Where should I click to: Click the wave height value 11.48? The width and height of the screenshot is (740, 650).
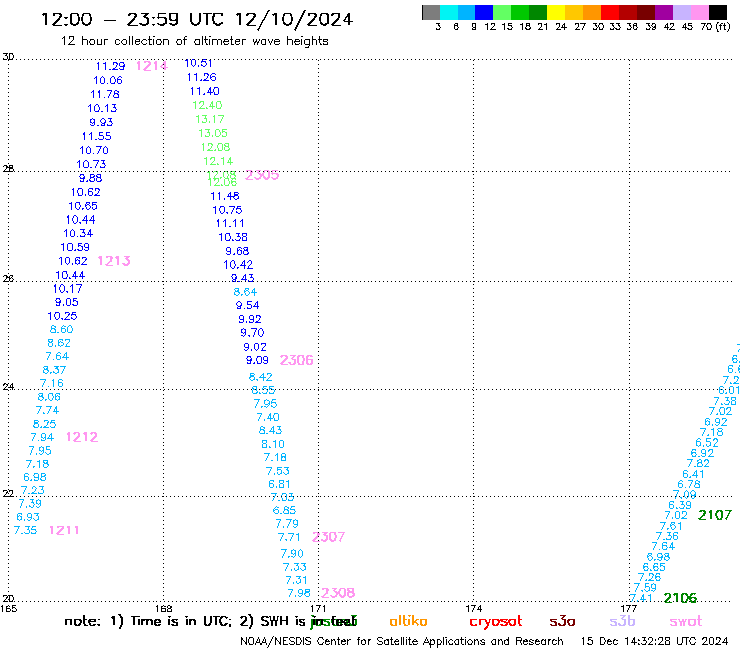(x=225, y=196)
